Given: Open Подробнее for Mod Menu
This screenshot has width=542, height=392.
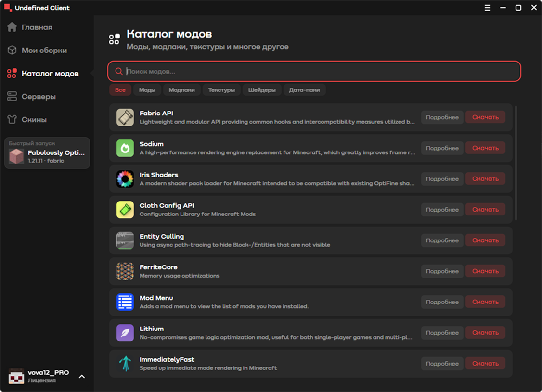Looking at the screenshot, I should pos(442,302).
